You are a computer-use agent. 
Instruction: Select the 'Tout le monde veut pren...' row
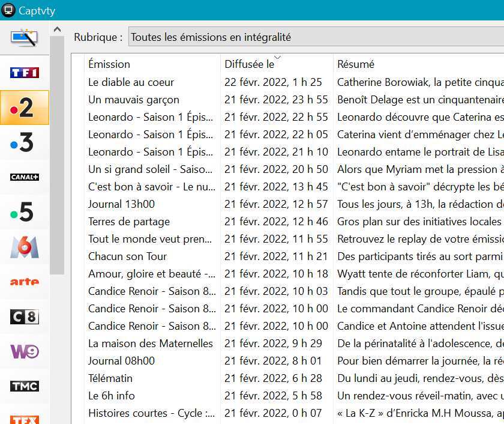click(287, 239)
